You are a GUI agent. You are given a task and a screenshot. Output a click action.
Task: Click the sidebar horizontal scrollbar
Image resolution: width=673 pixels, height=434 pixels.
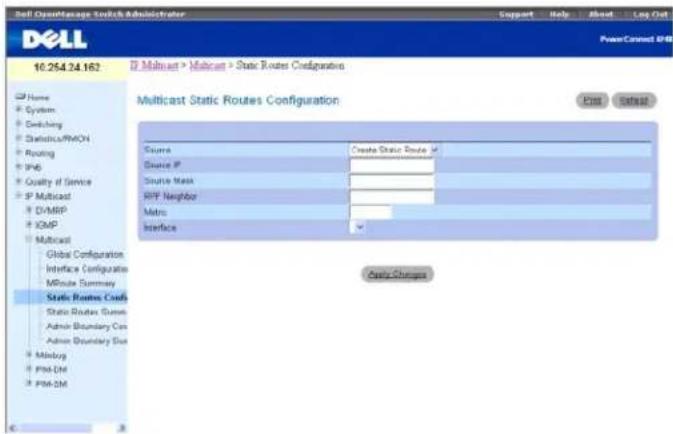pos(56,428)
